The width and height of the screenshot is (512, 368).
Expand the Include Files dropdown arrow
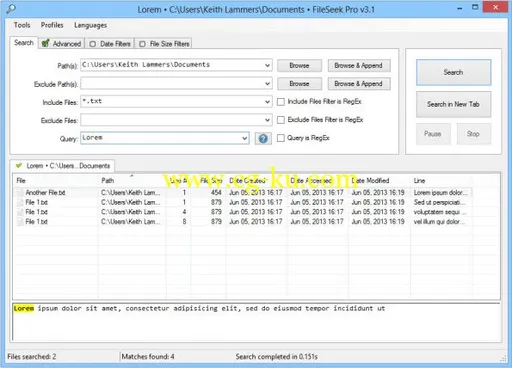click(267, 102)
